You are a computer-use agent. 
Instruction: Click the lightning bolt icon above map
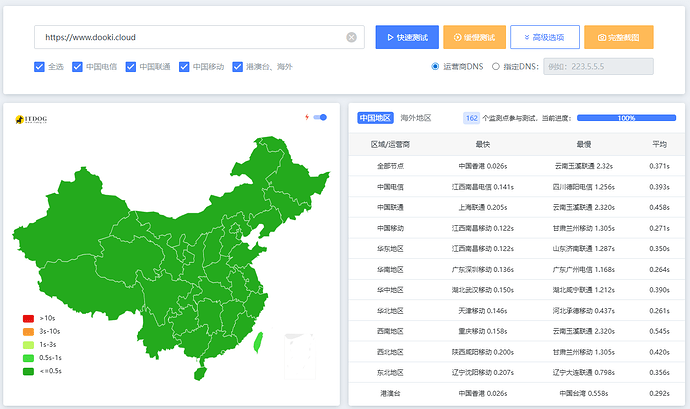click(307, 117)
